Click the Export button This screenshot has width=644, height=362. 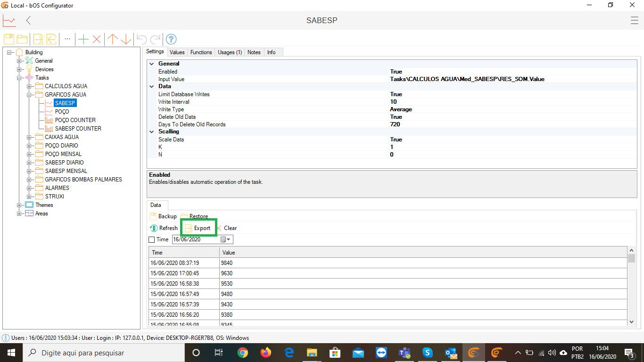click(x=198, y=228)
